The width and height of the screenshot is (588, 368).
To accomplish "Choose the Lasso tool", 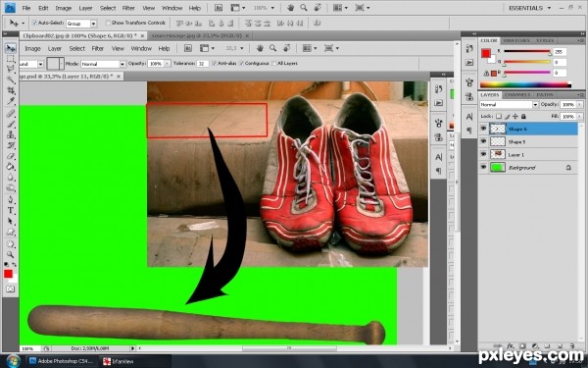I will pos(11,69).
